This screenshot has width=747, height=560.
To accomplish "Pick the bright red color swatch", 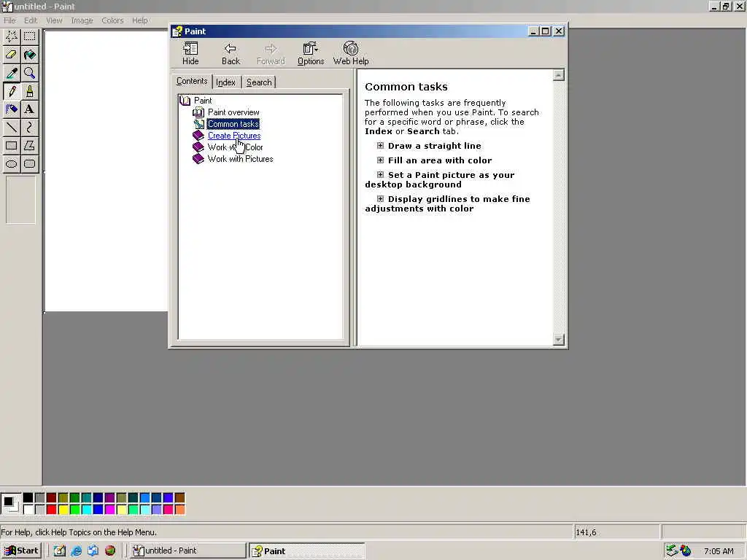I will coord(52,510).
